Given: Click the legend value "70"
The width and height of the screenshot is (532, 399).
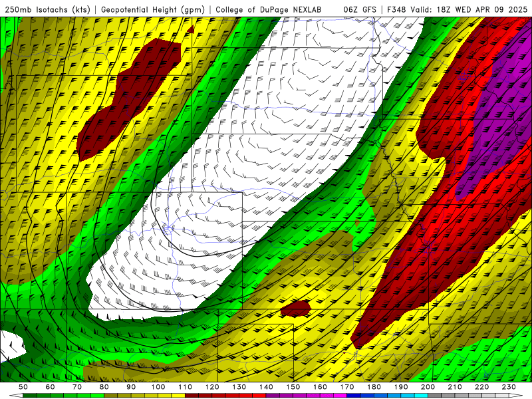Looking at the screenshot, I should pos(77,387).
